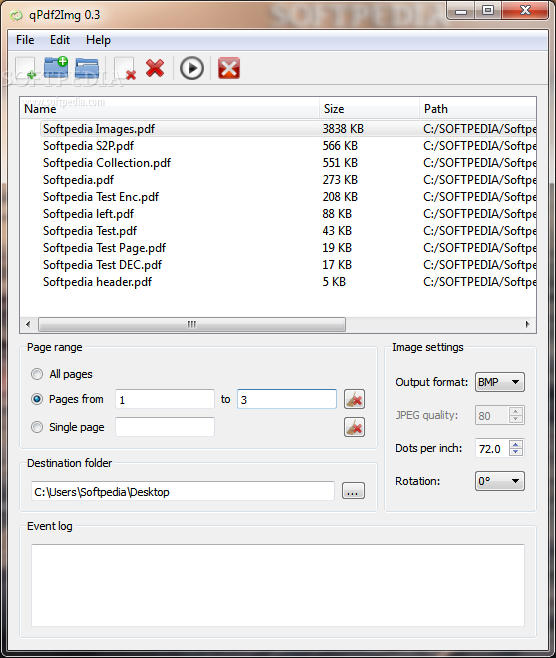Click the 551 KB size cell
The image size is (556, 658).
pos(340,163)
